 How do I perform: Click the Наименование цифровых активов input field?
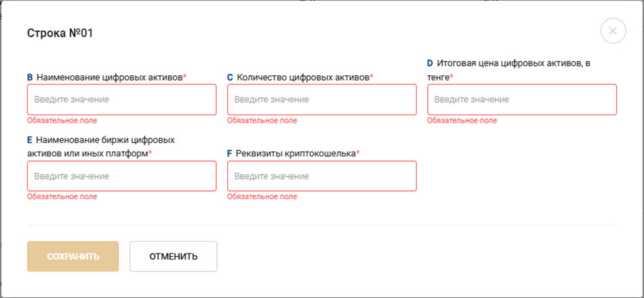[122, 100]
